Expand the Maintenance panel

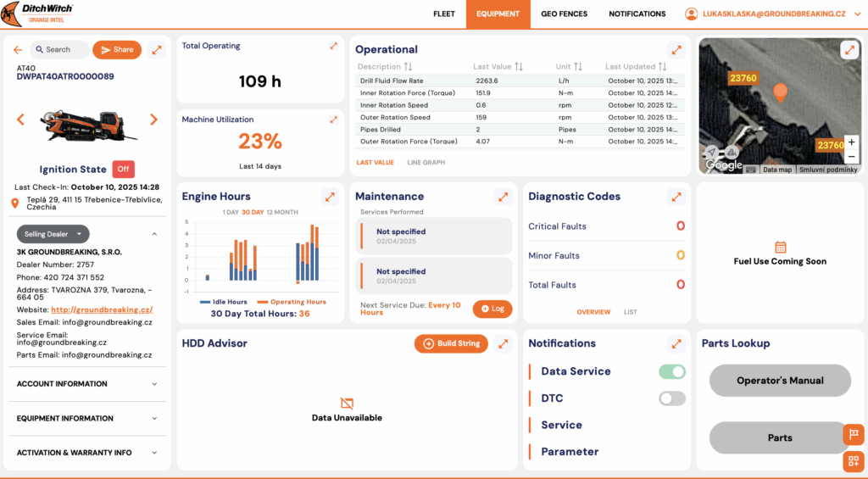pyautogui.click(x=503, y=197)
